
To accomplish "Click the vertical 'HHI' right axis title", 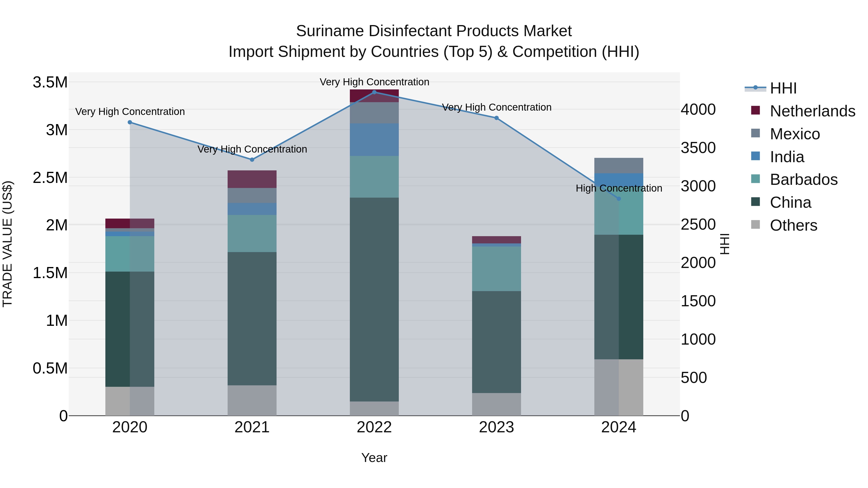I will point(725,244).
